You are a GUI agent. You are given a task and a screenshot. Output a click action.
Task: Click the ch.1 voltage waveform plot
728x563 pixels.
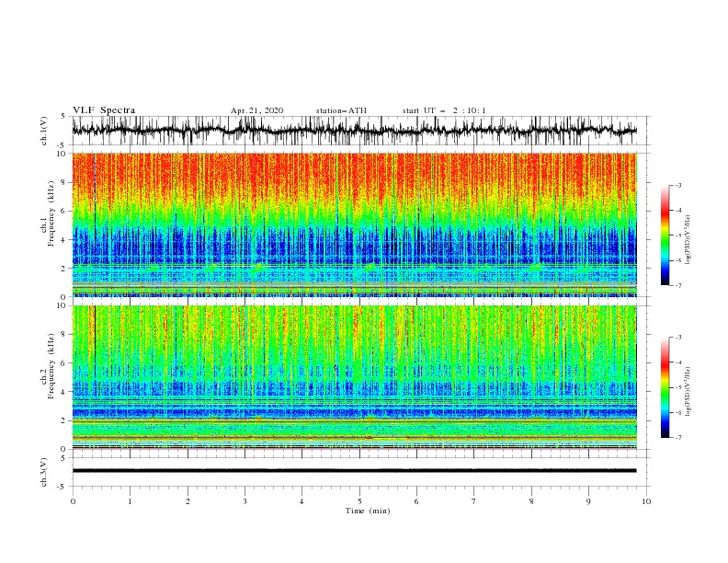pos(360,131)
